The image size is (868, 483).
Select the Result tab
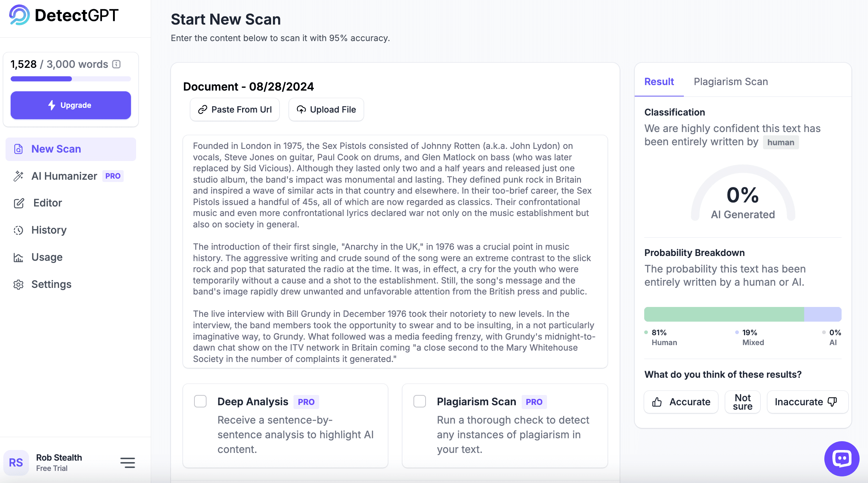[659, 81]
